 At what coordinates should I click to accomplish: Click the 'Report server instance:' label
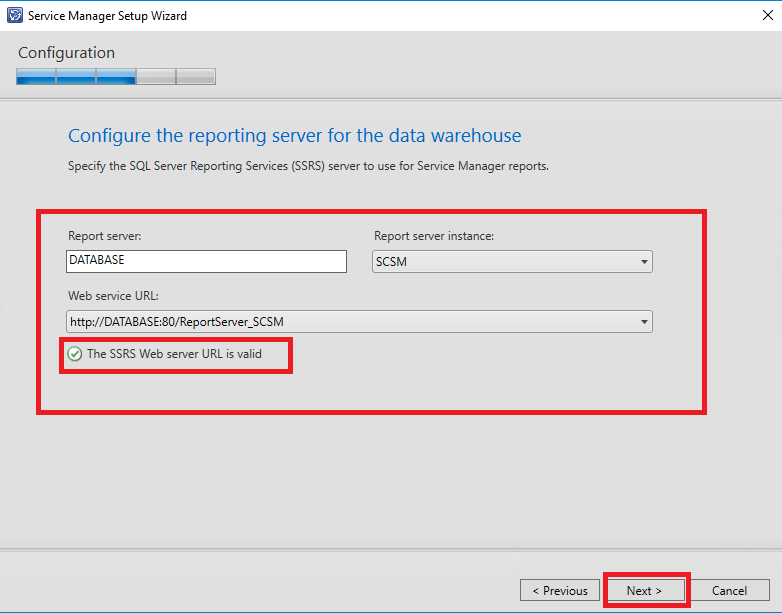[x=434, y=237]
